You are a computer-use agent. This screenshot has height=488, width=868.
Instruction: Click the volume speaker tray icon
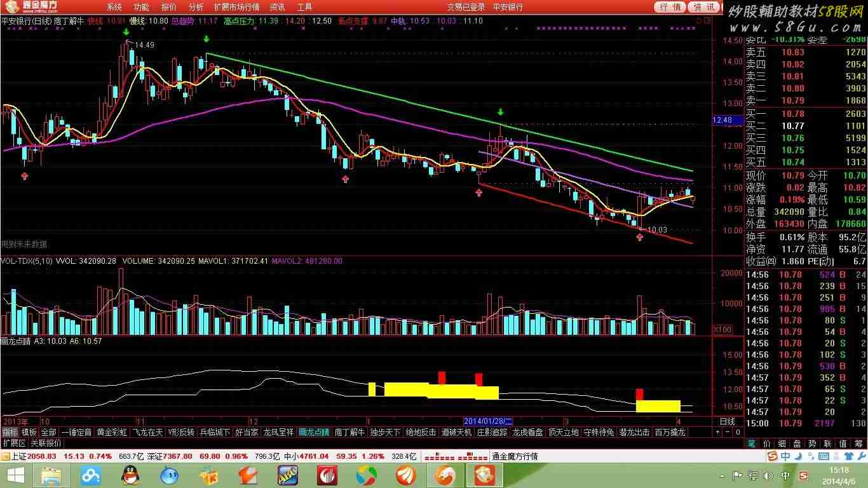768,475
